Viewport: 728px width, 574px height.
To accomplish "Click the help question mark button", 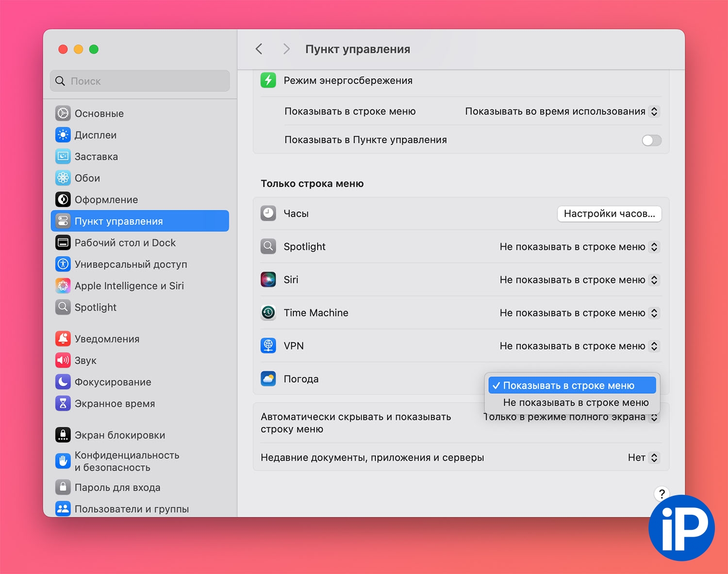I will point(662,494).
